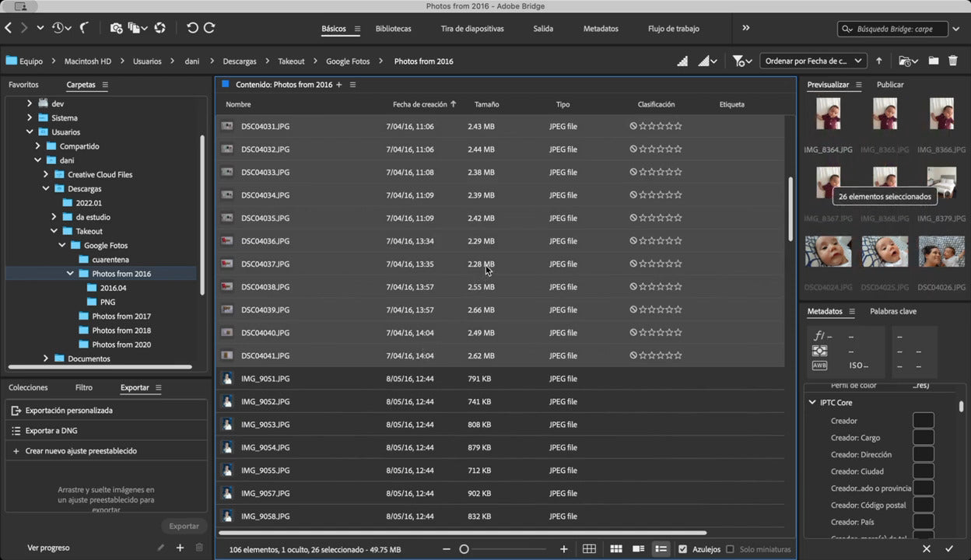Screen dimensions: 971x560
Task: Enable the Solo miniaturas checkbox
Action: point(730,549)
